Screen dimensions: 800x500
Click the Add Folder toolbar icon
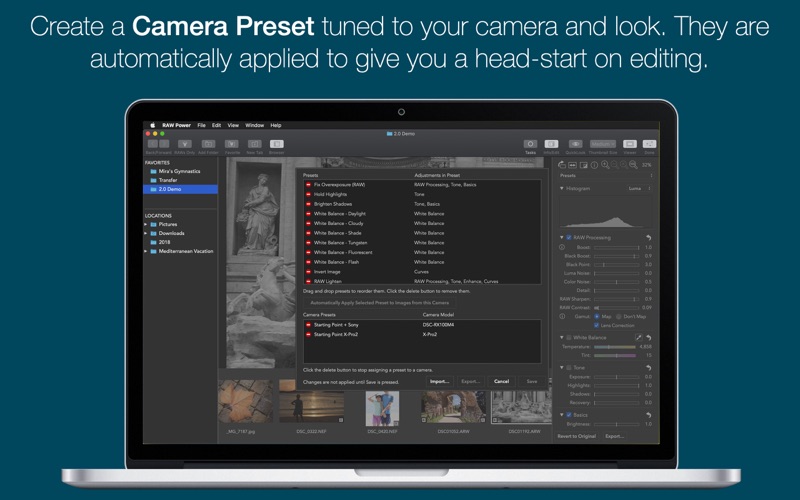(208, 145)
